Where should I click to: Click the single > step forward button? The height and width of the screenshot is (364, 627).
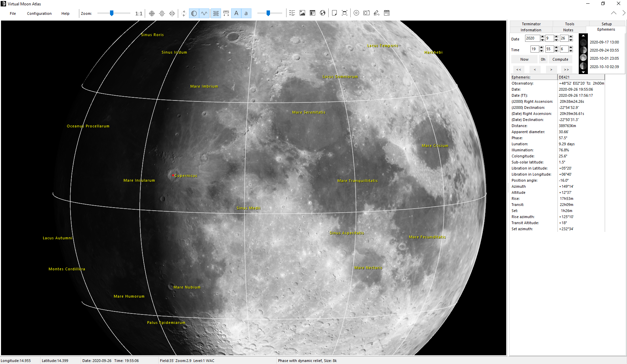click(551, 69)
